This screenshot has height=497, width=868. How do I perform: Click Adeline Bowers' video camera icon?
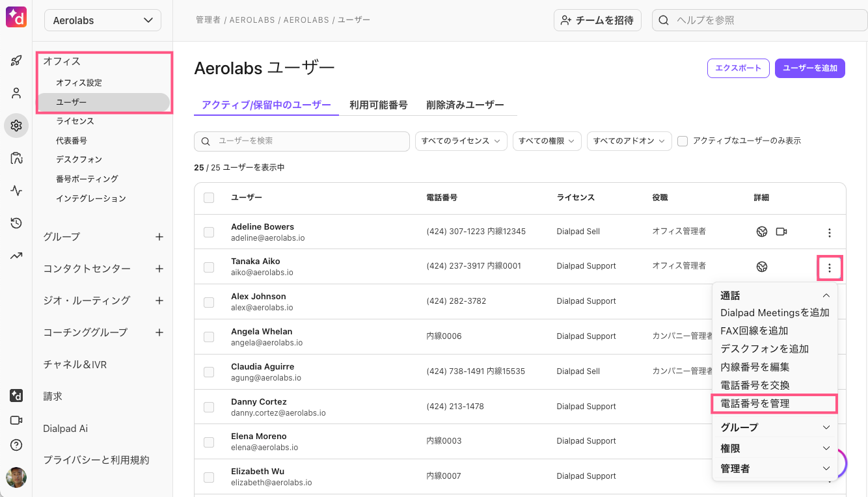click(781, 232)
